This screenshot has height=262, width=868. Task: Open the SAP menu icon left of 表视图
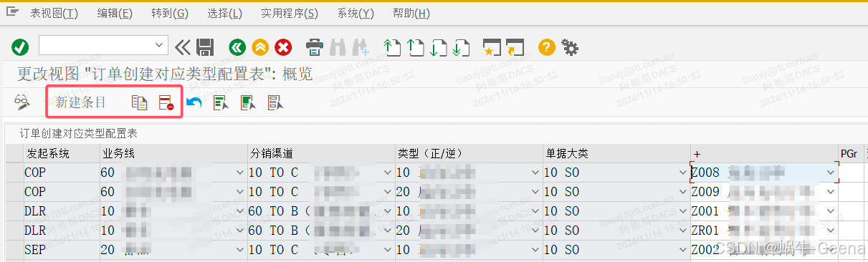(x=12, y=13)
